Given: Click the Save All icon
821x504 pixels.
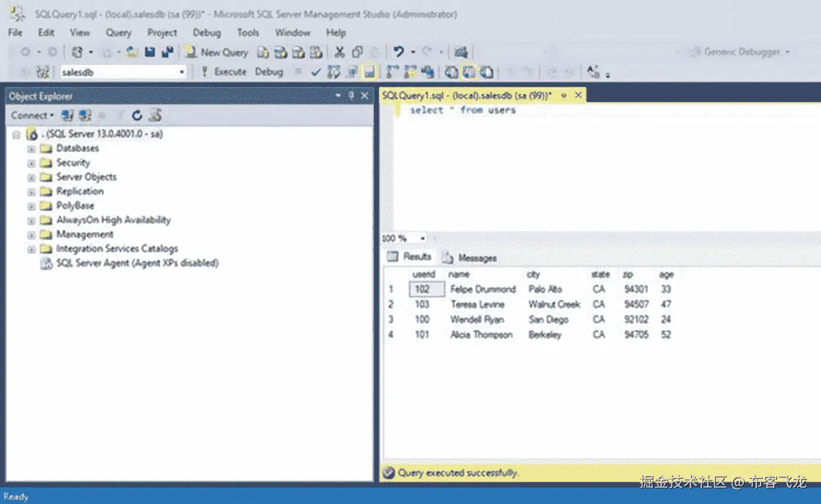Looking at the screenshot, I should pyautogui.click(x=168, y=52).
